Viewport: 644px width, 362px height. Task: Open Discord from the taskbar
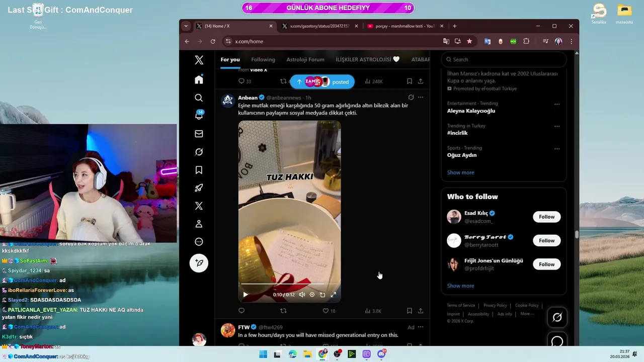381,354
